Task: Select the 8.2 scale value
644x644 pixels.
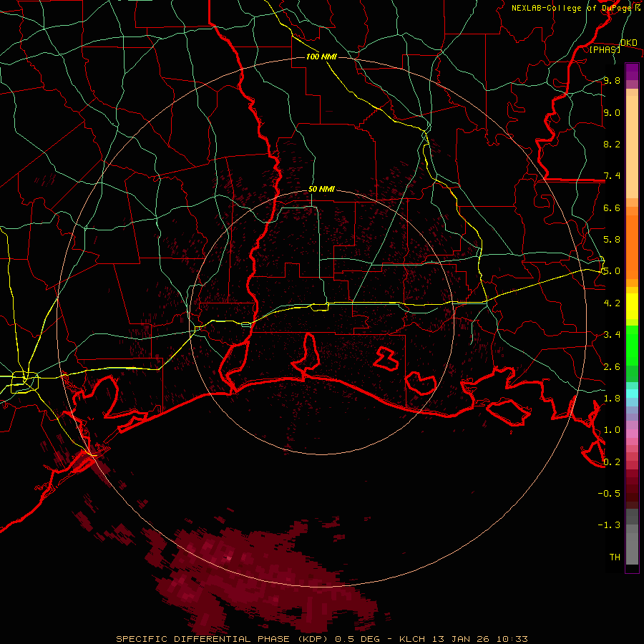Action: tap(612, 144)
